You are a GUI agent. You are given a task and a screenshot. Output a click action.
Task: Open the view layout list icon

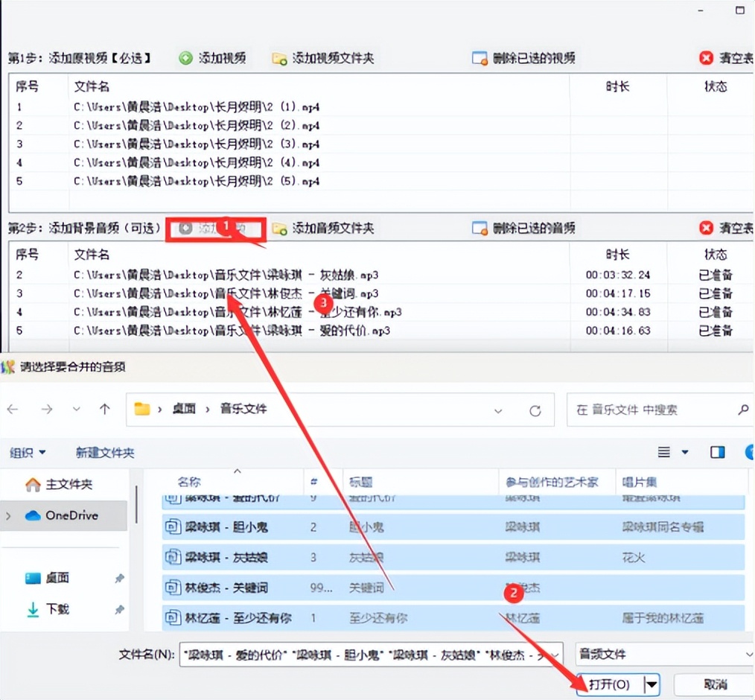[664, 452]
